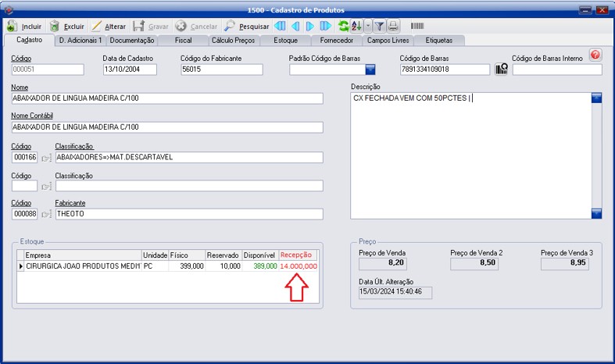
Task: Open the Cálculo Preços tab
Action: (x=233, y=40)
